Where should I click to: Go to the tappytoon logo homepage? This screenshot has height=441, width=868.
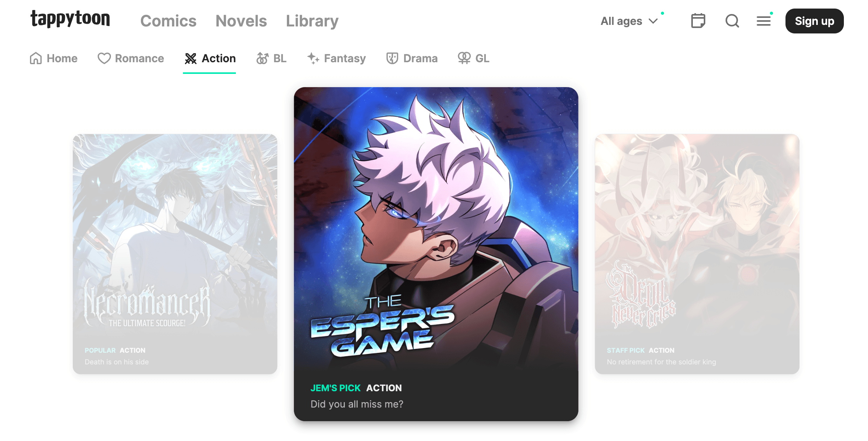tap(70, 19)
